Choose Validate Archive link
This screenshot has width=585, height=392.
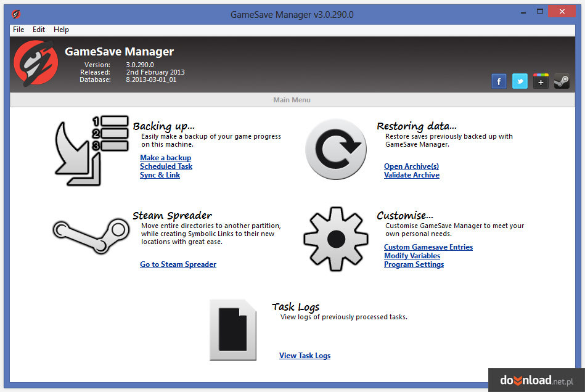click(x=412, y=175)
